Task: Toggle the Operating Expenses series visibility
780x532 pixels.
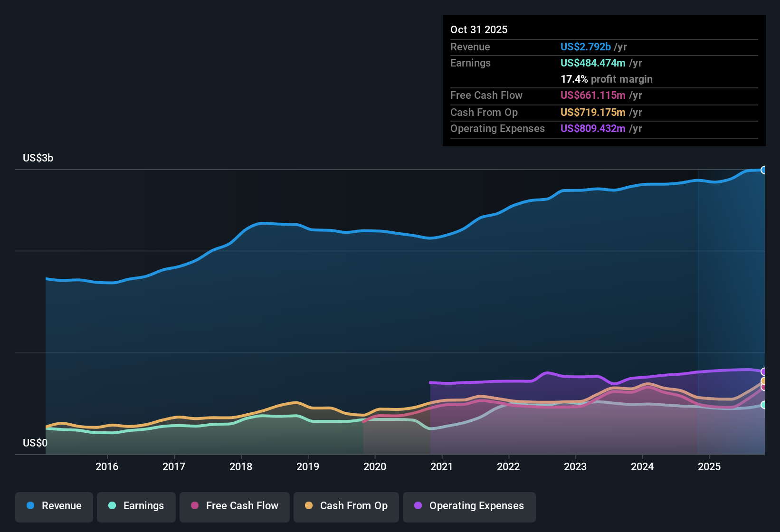Action: 469,507
